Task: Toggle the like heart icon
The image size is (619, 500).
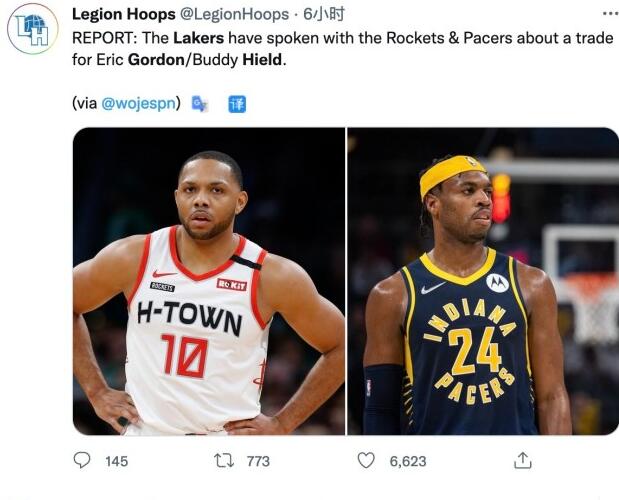Action: (367, 461)
